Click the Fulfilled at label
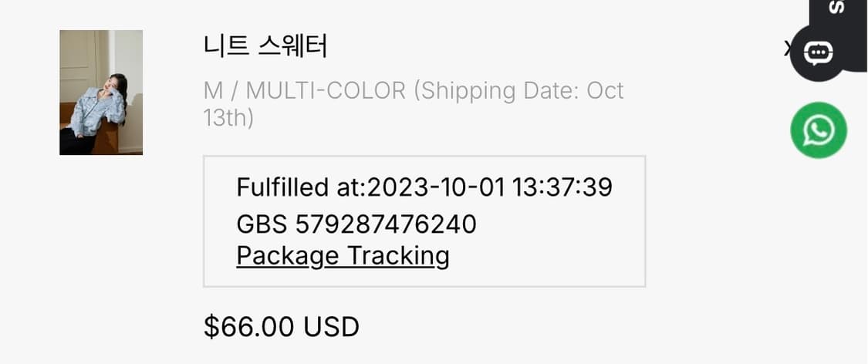 tap(301, 187)
